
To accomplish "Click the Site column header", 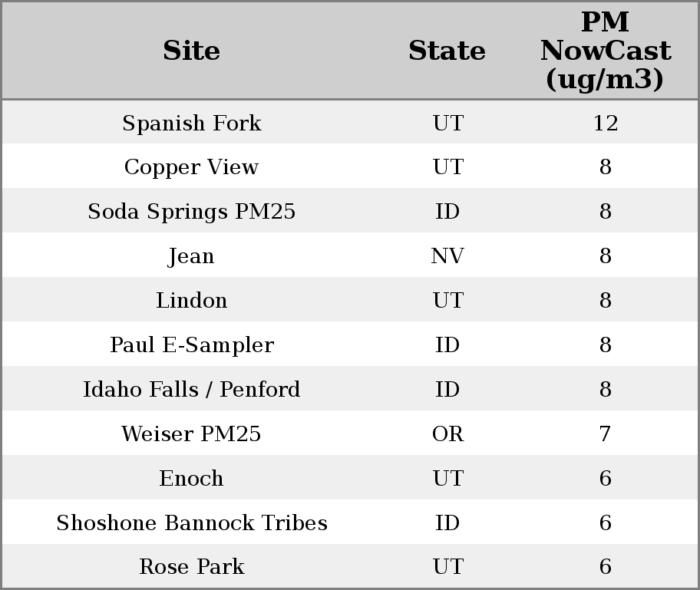I will click(192, 51).
